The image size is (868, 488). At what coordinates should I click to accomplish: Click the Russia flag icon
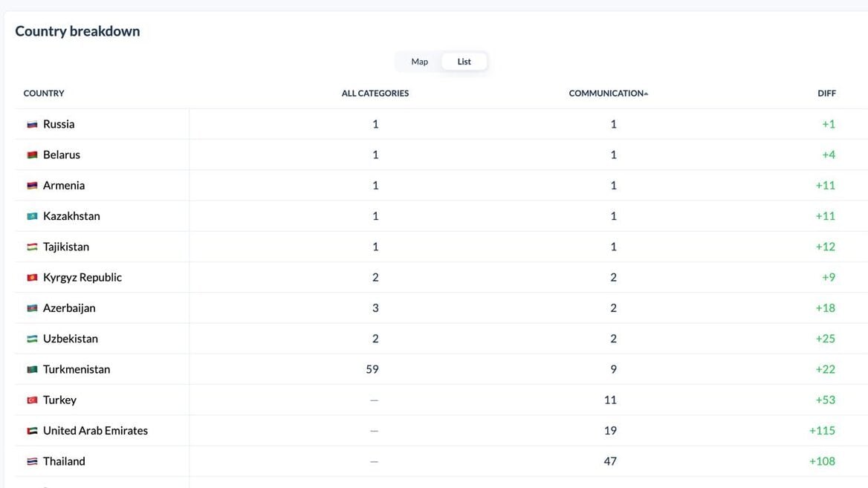32,125
